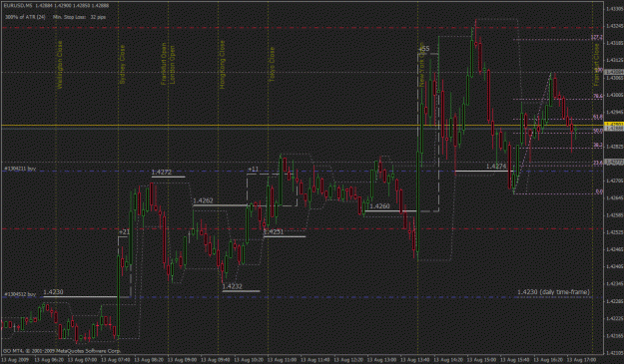Click the '13 Aug 11:00' time axis label
The image size is (624, 364).
pyautogui.click(x=282, y=360)
